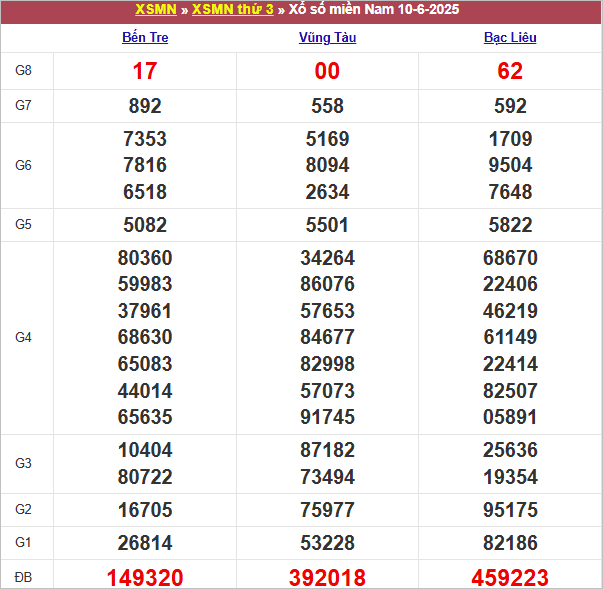The height and width of the screenshot is (589, 603).
Task: Select the G8 row label
Action: coord(23,70)
